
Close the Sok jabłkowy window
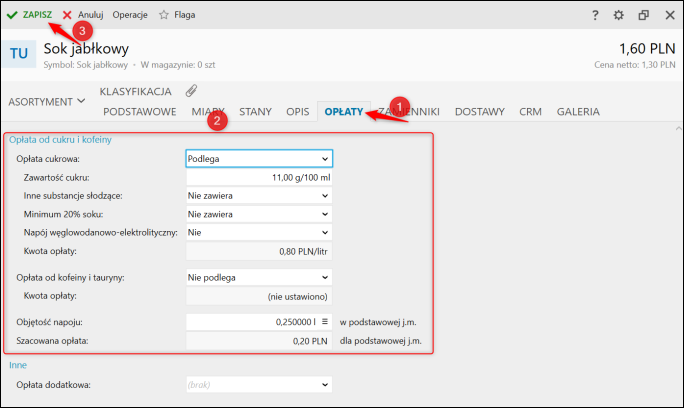670,15
